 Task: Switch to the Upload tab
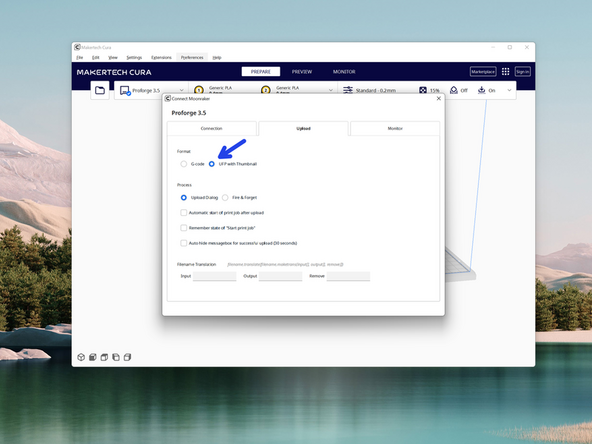click(x=303, y=128)
